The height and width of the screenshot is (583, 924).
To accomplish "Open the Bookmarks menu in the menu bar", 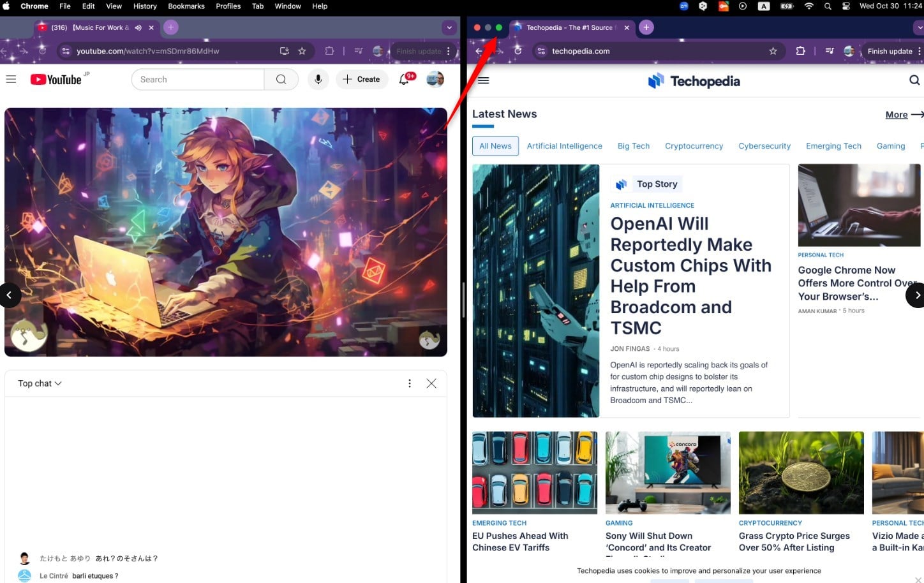I will pyautogui.click(x=186, y=6).
